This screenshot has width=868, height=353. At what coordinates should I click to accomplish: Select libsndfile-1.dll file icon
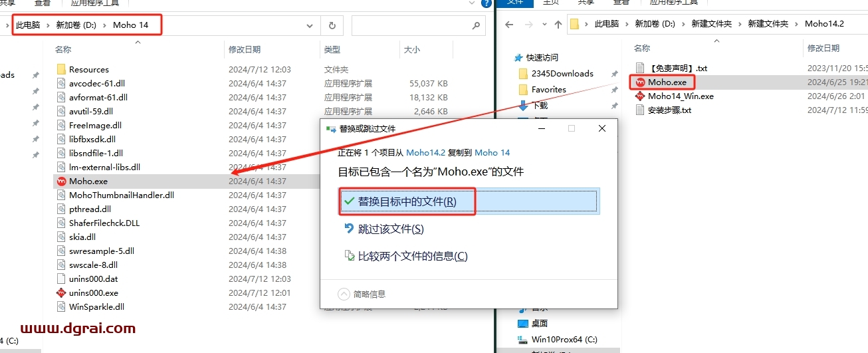pyautogui.click(x=61, y=153)
